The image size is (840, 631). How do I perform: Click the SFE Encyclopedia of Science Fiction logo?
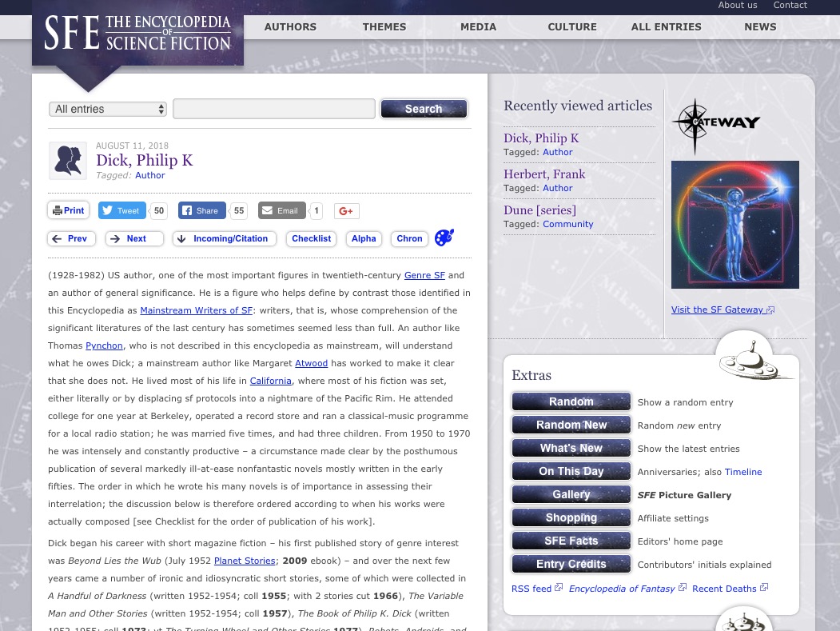(137, 33)
